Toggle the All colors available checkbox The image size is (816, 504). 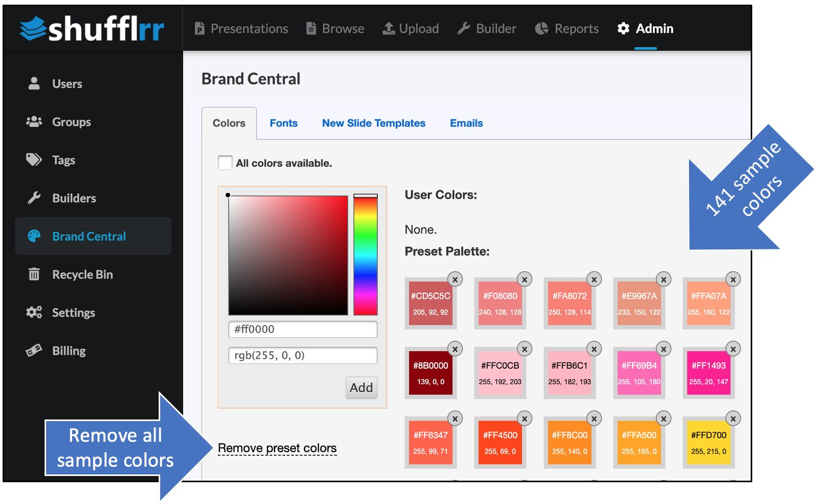pyautogui.click(x=225, y=163)
